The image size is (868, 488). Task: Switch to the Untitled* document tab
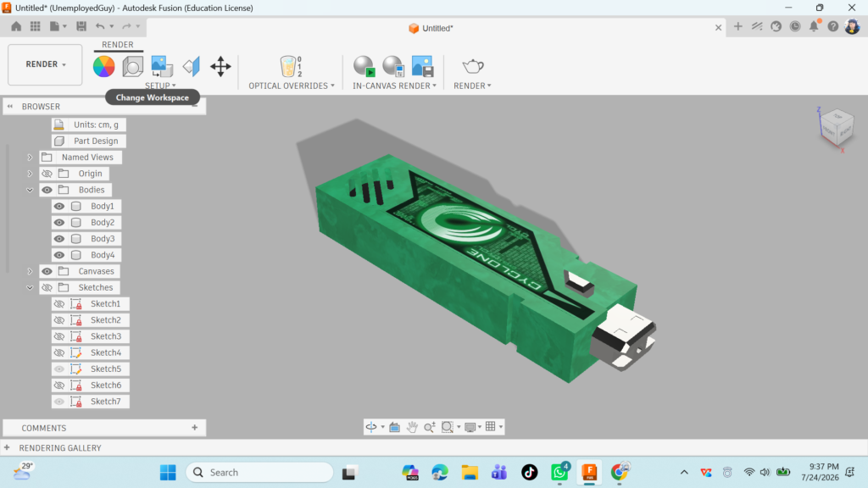click(x=431, y=28)
